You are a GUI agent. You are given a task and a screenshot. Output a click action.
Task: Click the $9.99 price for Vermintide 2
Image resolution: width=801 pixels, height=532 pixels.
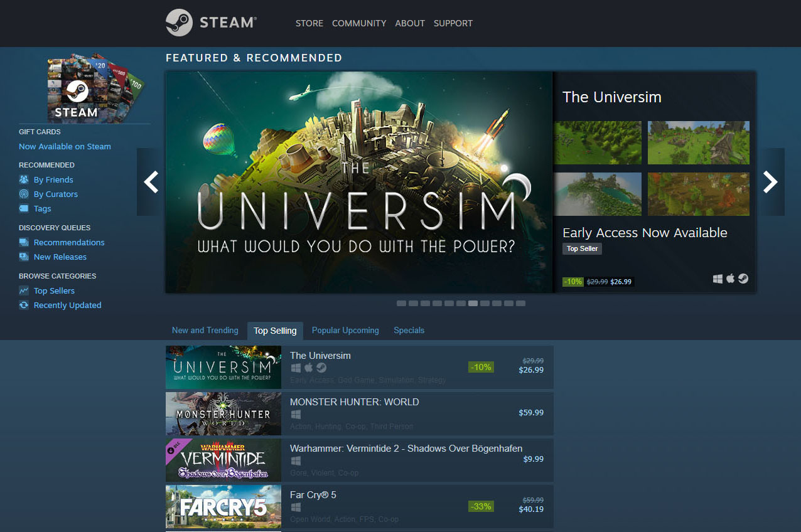coord(534,459)
